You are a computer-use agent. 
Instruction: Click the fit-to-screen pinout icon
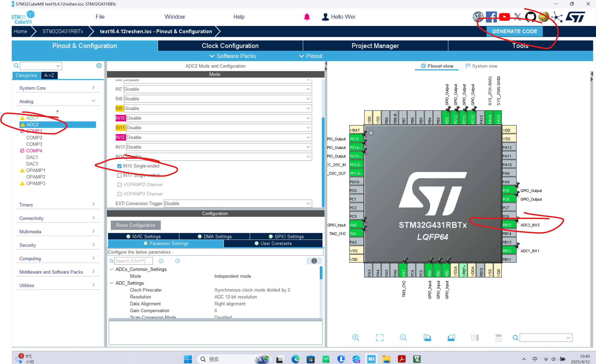tap(379, 338)
